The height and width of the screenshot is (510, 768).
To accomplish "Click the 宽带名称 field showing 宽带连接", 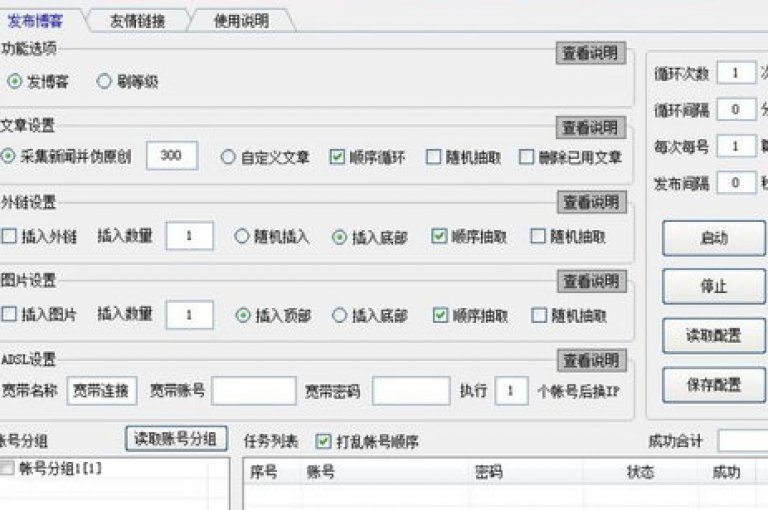I will coord(101,390).
